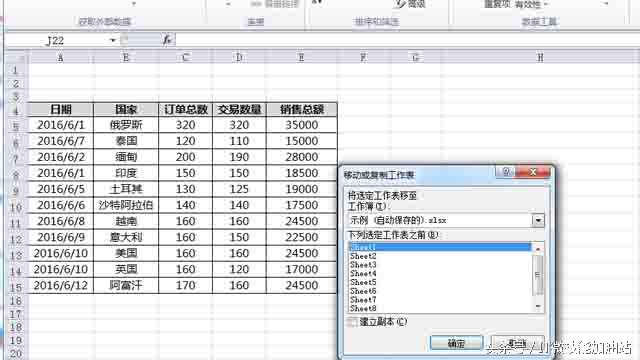Click the cell containing 缅甸
The image size is (640, 360).
pos(126,157)
